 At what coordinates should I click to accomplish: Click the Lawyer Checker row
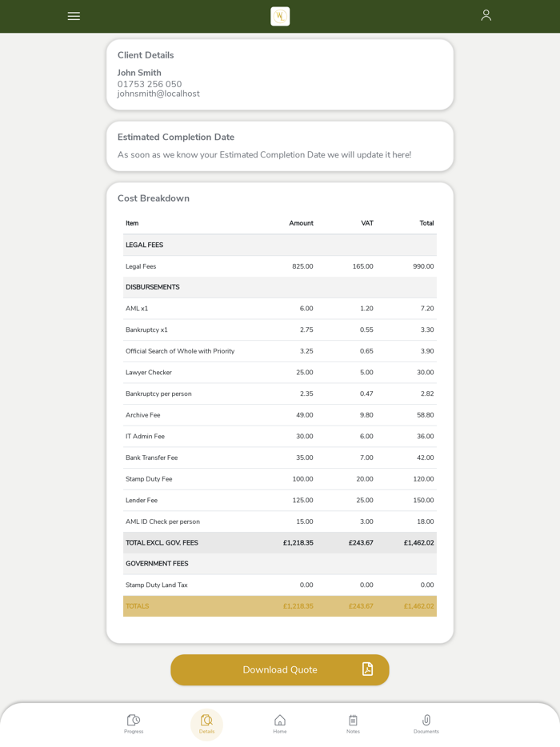tap(280, 372)
